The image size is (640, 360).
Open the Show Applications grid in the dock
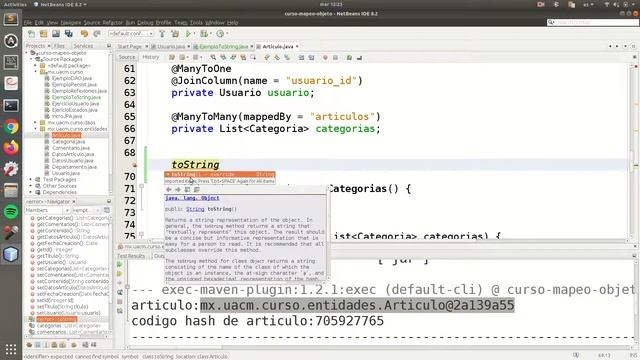[11, 349]
